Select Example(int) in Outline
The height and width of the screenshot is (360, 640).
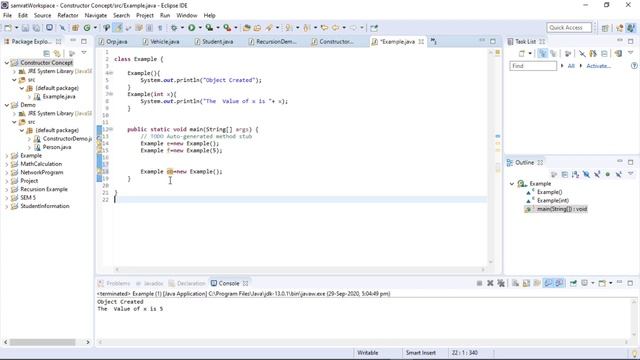click(553, 200)
